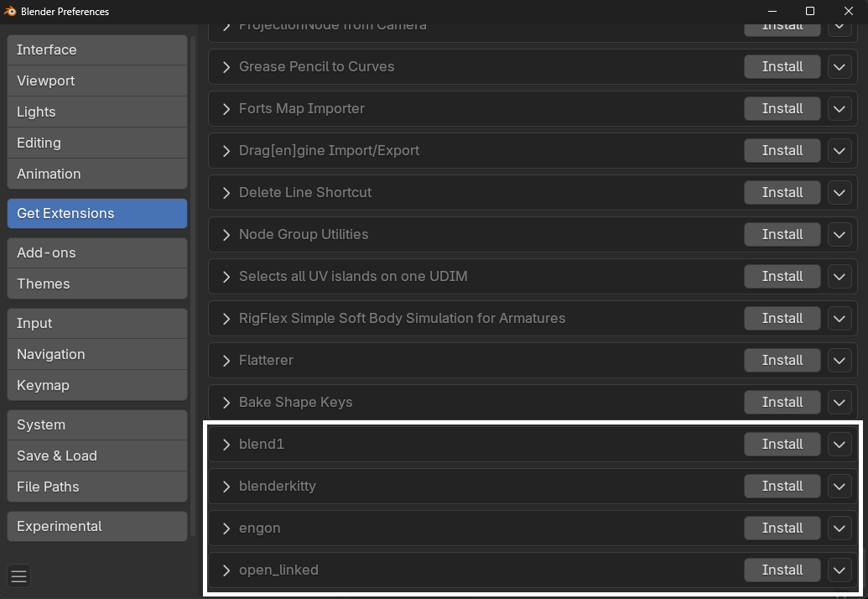
Task: Open the Experimental preferences section
Action: pos(96,526)
